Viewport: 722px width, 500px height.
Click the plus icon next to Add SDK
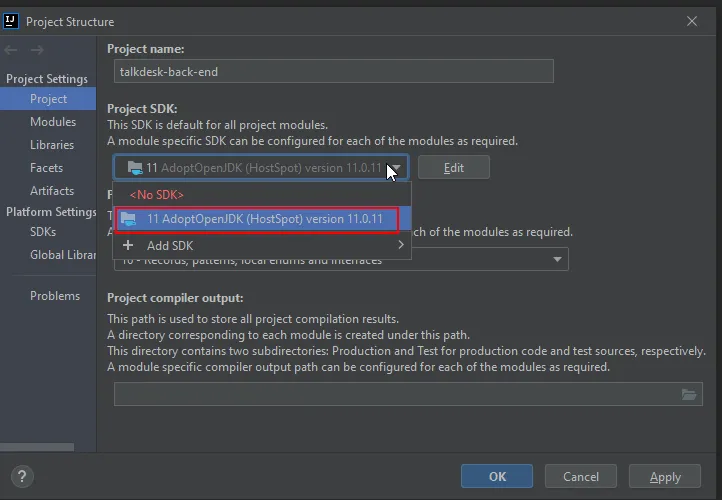[128, 245]
